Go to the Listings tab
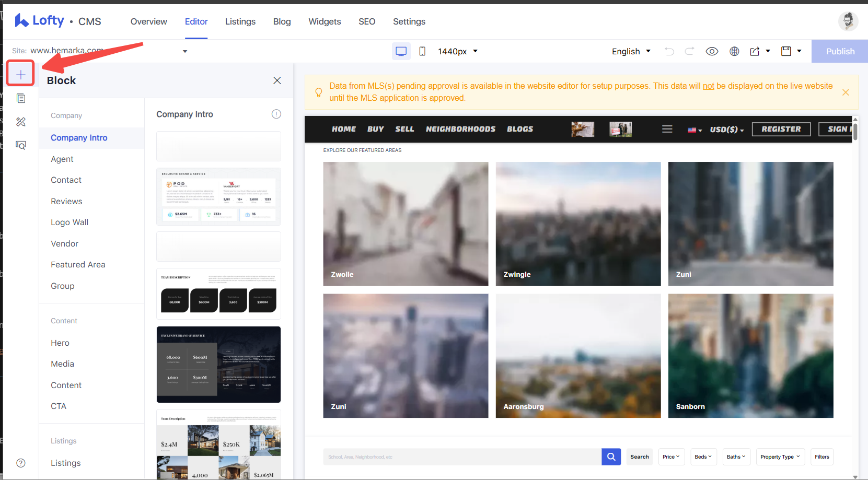 point(240,21)
